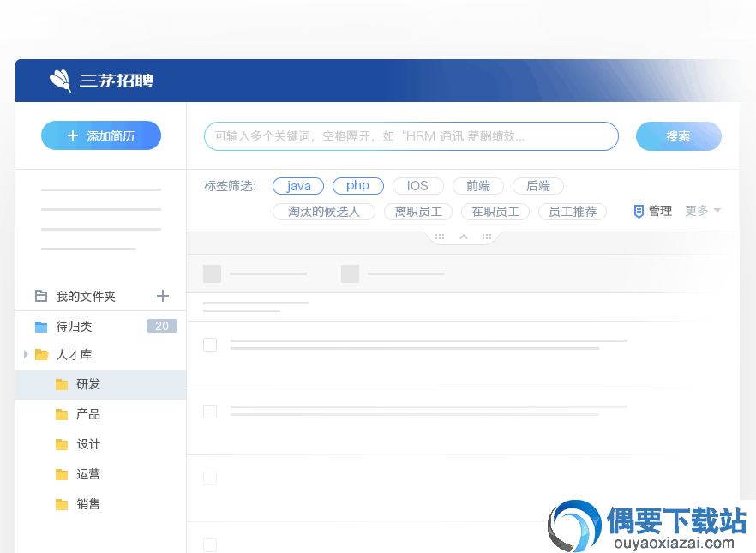
Task: Toggle the 前端 tag filter
Action: (477, 186)
